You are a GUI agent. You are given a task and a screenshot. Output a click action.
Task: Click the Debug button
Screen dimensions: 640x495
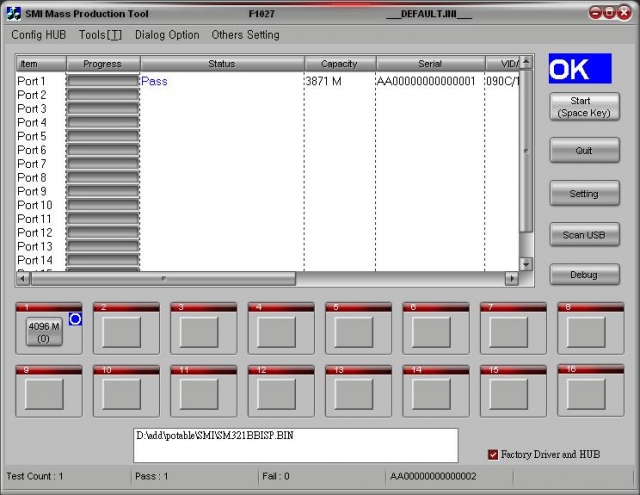coord(584,275)
